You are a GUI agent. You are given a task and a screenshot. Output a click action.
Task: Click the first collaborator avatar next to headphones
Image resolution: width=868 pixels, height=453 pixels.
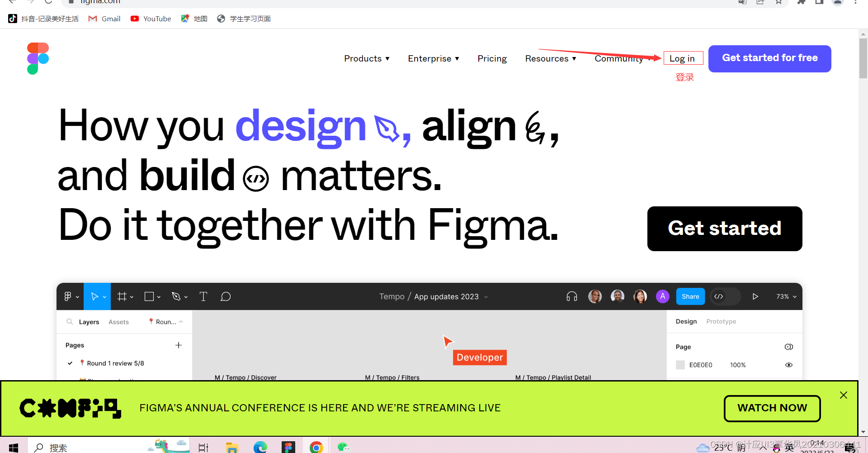click(x=595, y=296)
